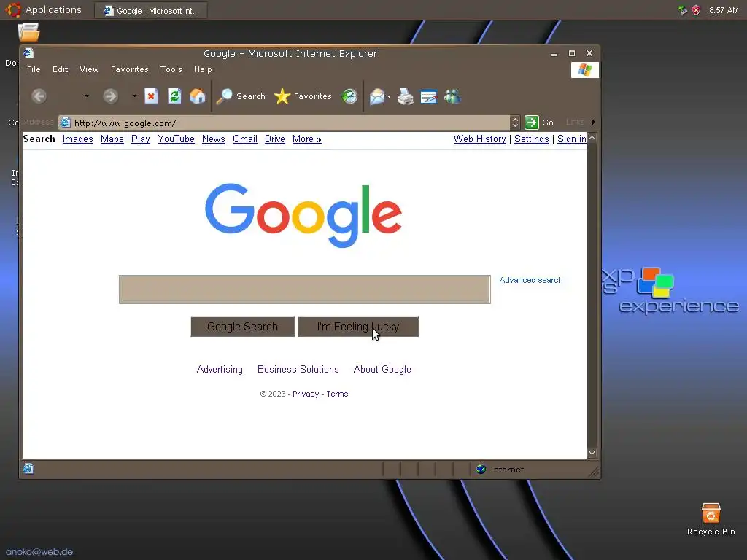747x560 pixels.
Task: Open the IE title bar system icon
Action: [28, 53]
